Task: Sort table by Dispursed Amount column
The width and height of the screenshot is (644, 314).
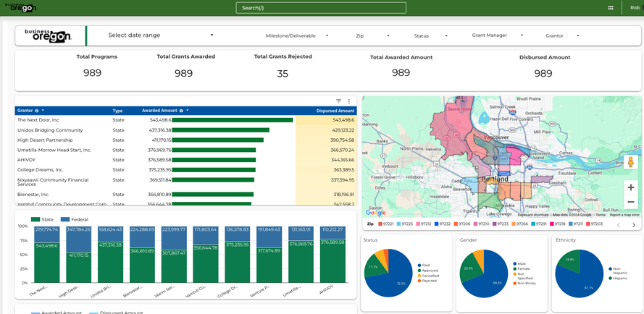Action: (x=335, y=111)
